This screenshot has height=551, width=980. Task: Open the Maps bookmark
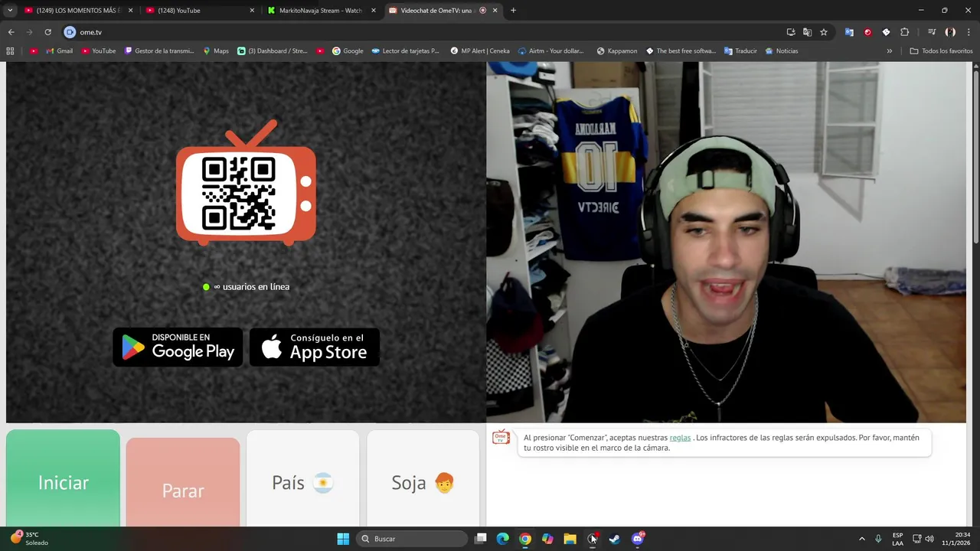click(216, 51)
